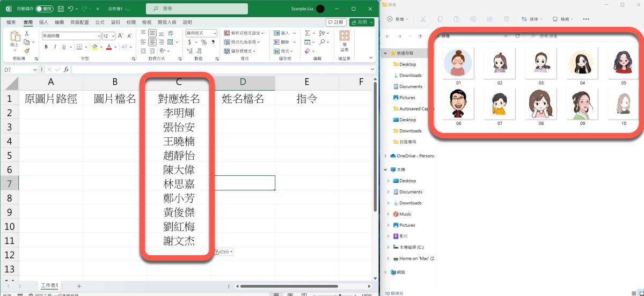Click the AutoSum sigma icon
The image size is (644, 296).
308,33
